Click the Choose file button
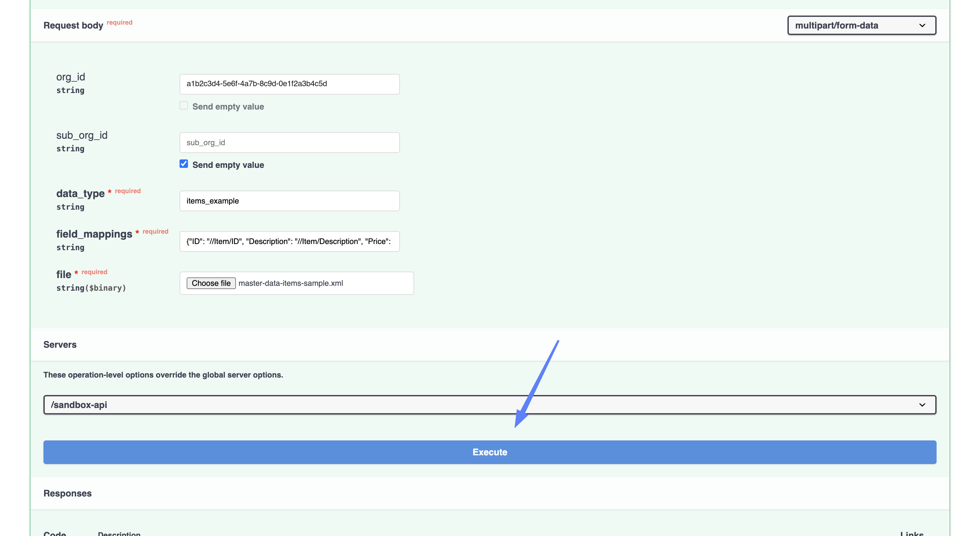Image resolution: width=980 pixels, height=536 pixels. click(x=211, y=283)
